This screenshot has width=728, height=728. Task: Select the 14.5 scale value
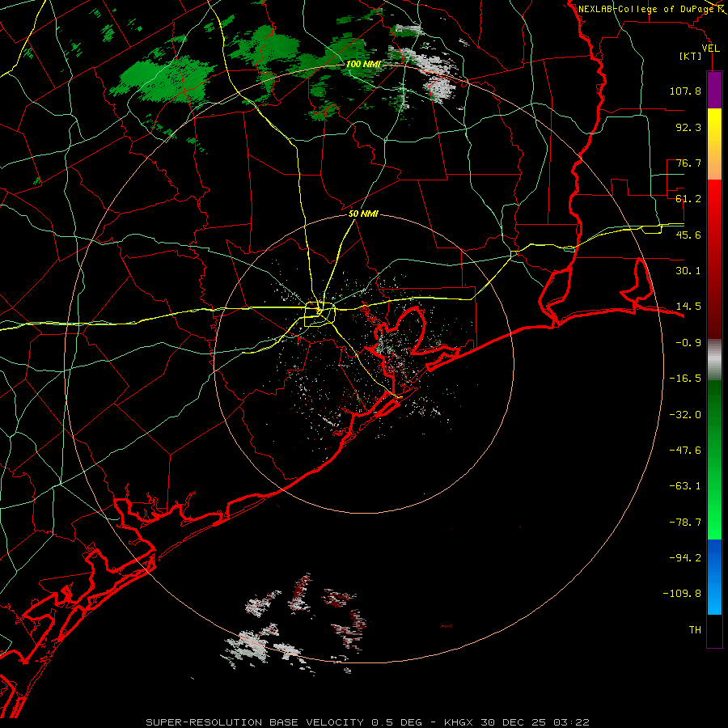[x=688, y=307]
